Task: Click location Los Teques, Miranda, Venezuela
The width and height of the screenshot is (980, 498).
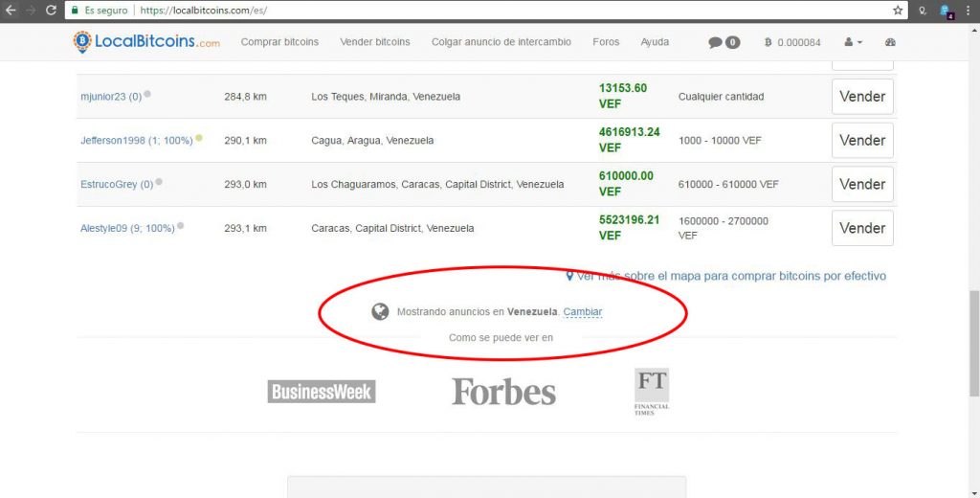Action: (x=386, y=97)
